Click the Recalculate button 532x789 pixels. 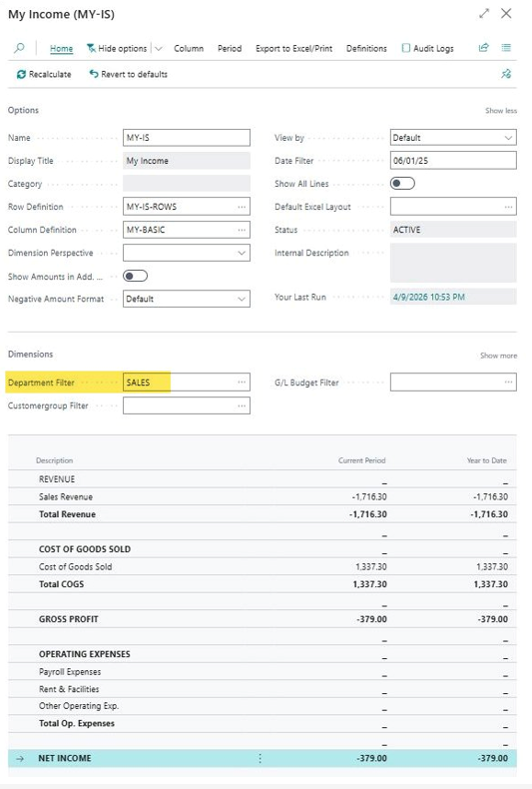[44, 74]
